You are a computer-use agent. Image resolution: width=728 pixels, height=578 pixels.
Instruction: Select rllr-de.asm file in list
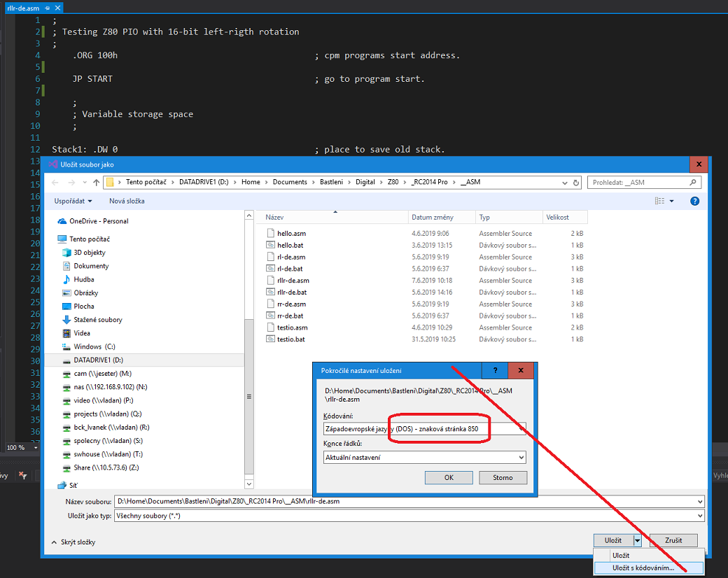pyautogui.click(x=293, y=281)
